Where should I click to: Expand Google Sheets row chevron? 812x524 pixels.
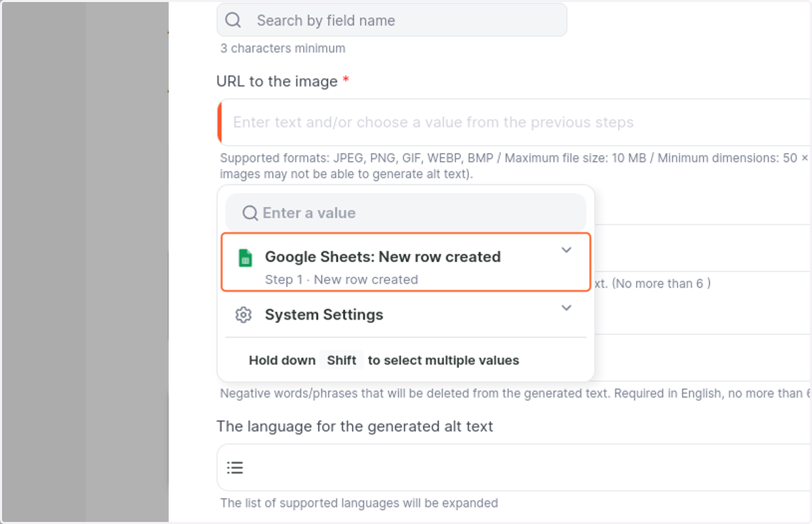[566, 250]
